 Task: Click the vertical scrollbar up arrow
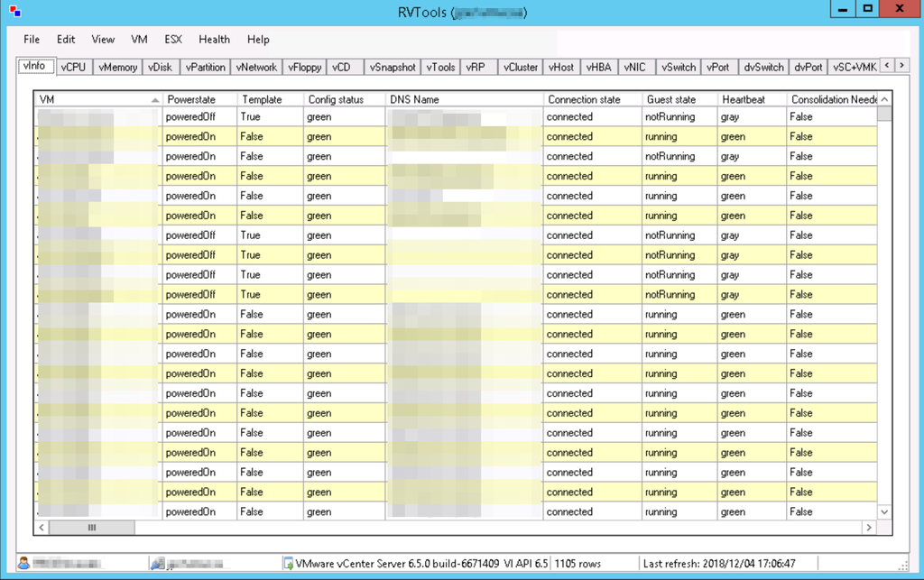(x=884, y=99)
